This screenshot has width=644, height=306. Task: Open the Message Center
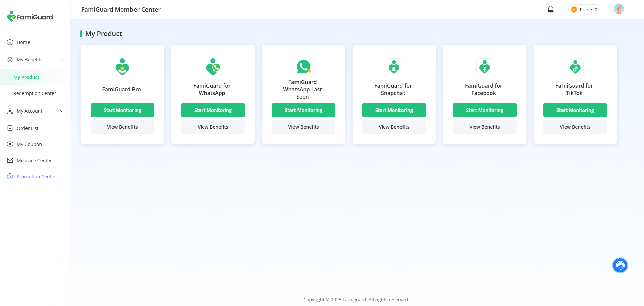[34, 161]
